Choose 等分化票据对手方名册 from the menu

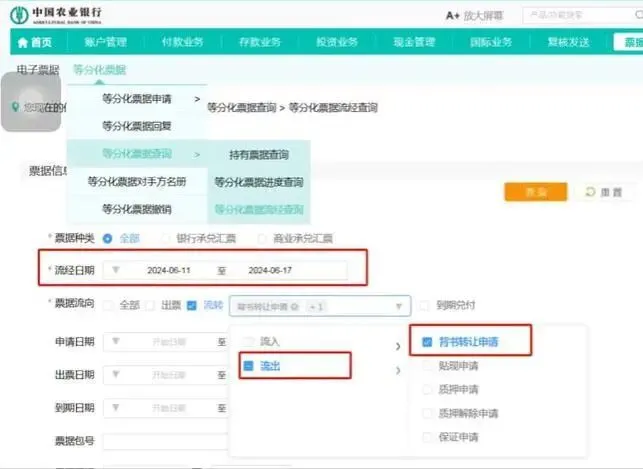[x=137, y=182]
